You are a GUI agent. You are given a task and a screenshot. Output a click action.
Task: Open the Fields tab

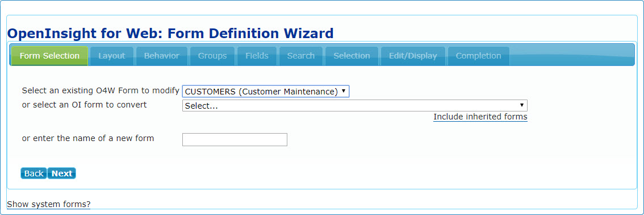257,56
